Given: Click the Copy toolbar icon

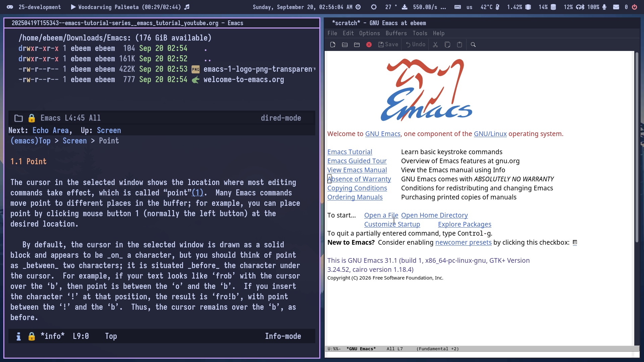Looking at the screenshot, I should [x=447, y=45].
